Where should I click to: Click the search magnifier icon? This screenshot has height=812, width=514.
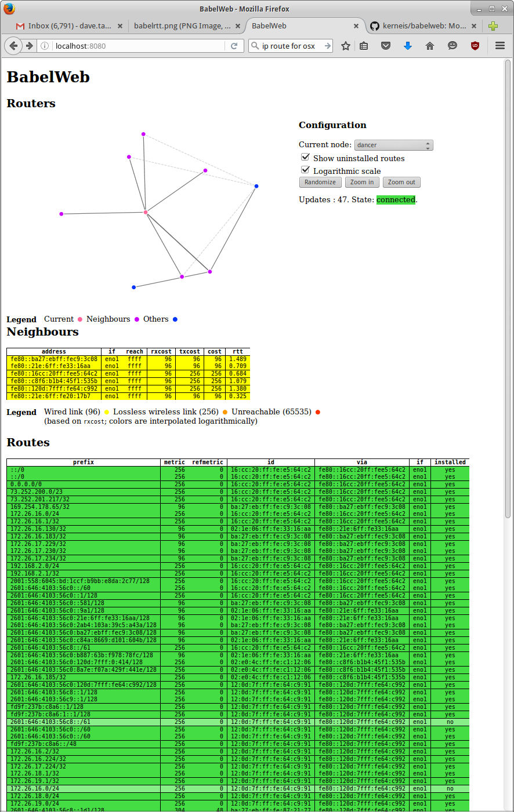pyautogui.click(x=255, y=46)
